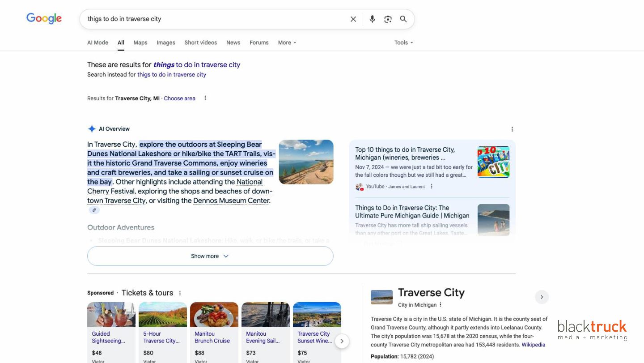This screenshot has height=363, width=644.
Task: Open Traverse City Sunset Wine tour card
Action: pyautogui.click(x=317, y=333)
